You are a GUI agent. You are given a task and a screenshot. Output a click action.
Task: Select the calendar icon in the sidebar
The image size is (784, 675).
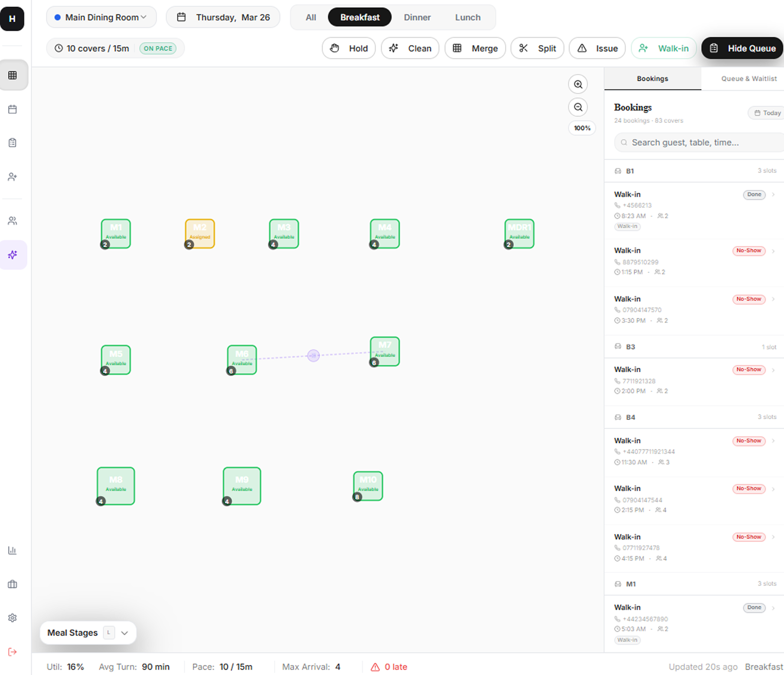[13, 109]
